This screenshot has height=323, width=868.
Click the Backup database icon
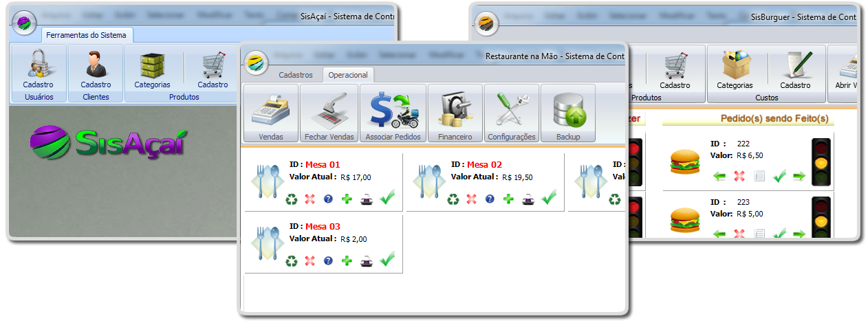click(567, 113)
